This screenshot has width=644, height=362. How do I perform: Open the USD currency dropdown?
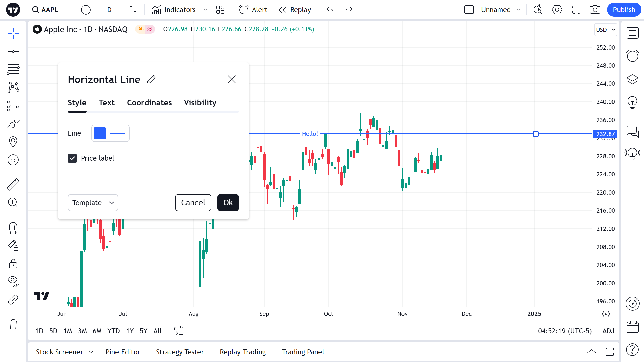[x=606, y=30]
